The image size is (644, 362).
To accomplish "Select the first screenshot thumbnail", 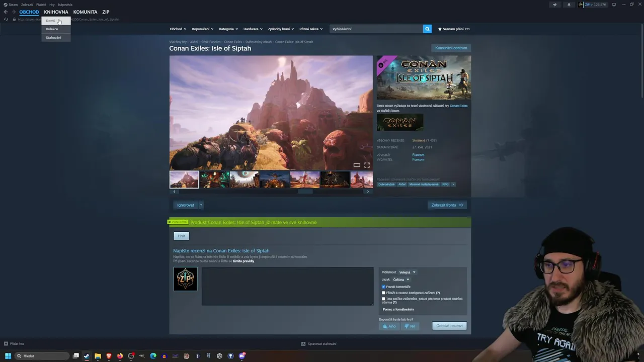I will tap(184, 179).
